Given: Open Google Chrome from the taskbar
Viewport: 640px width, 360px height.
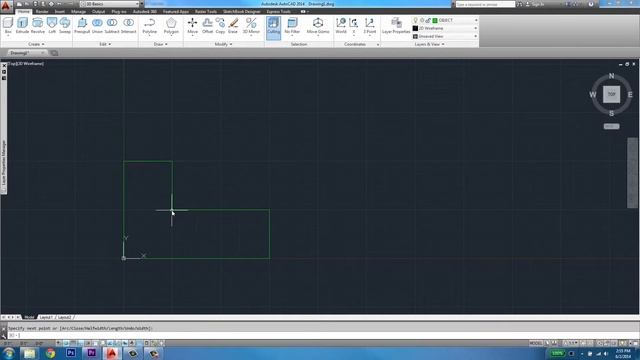Looking at the screenshot, I should click(50, 353).
